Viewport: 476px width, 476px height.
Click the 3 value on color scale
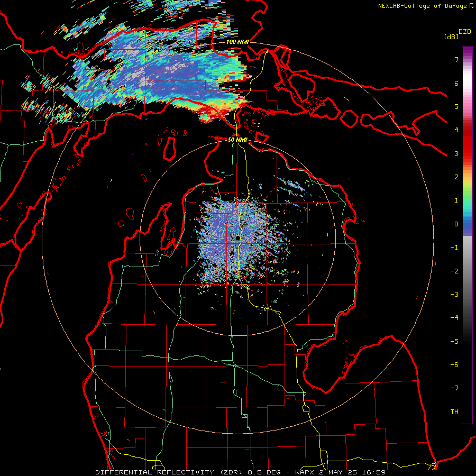[x=456, y=153]
